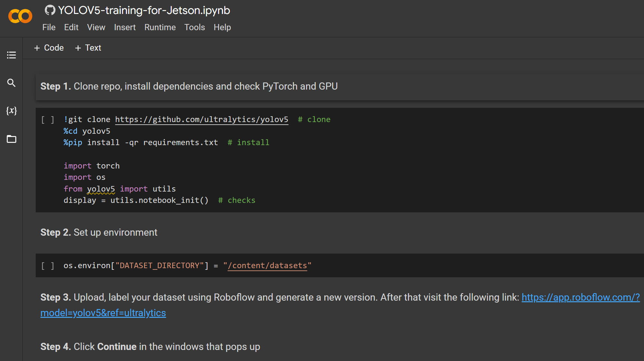Add a new Code cell
The height and width of the screenshot is (361, 644).
pyautogui.click(x=49, y=48)
